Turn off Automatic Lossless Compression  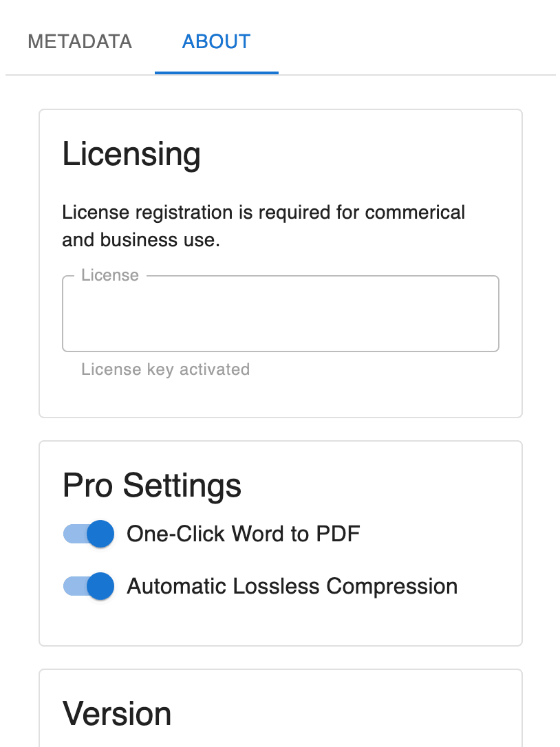point(88,586)
